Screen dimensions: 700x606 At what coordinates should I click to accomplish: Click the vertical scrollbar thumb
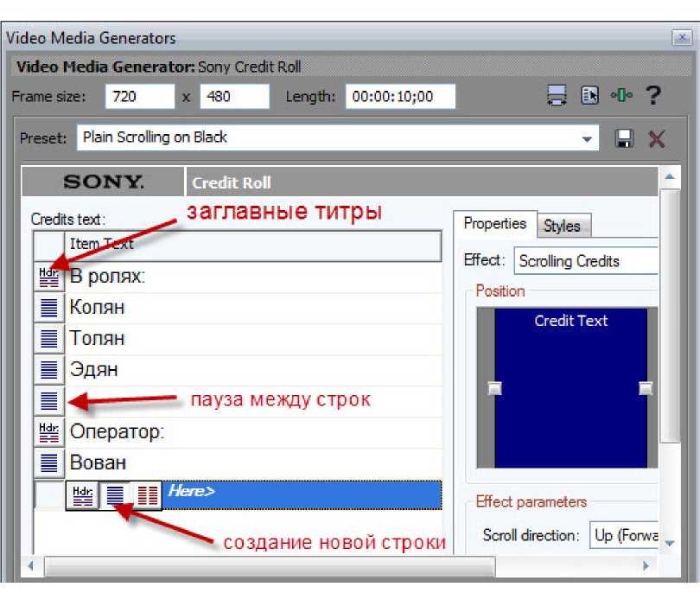coord(670,316)
